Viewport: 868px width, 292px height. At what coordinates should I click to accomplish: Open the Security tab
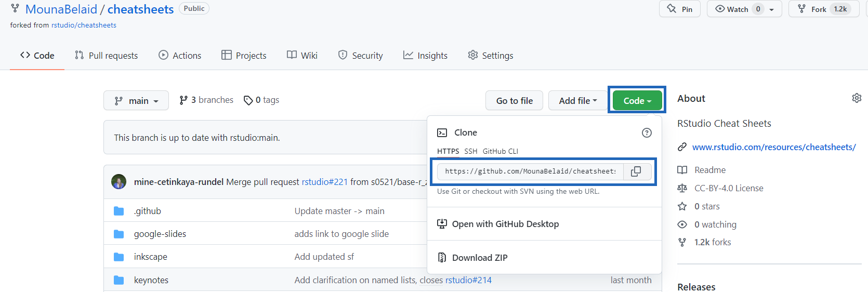[x=360, y=56]
